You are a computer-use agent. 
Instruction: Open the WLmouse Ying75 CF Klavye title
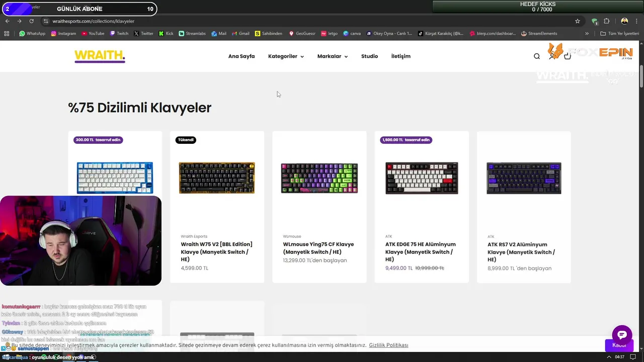[318, 248]
